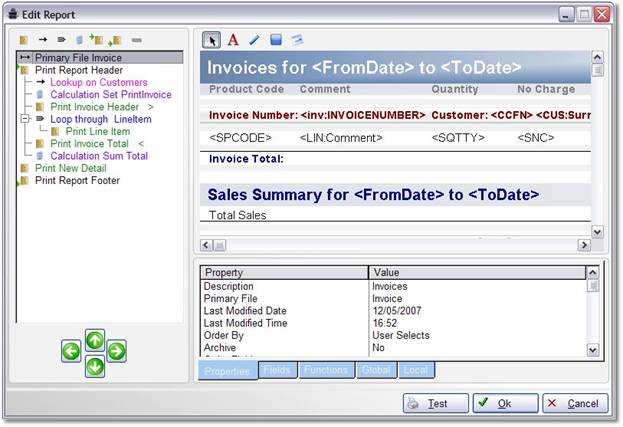Choose the blue line drawing tool
This screenshot has width=623, height=427.
(254, 40)
